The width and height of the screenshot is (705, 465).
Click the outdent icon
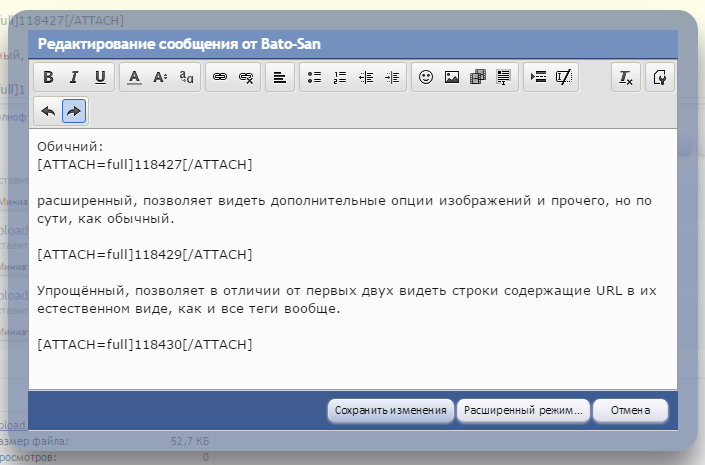point(366,77)
